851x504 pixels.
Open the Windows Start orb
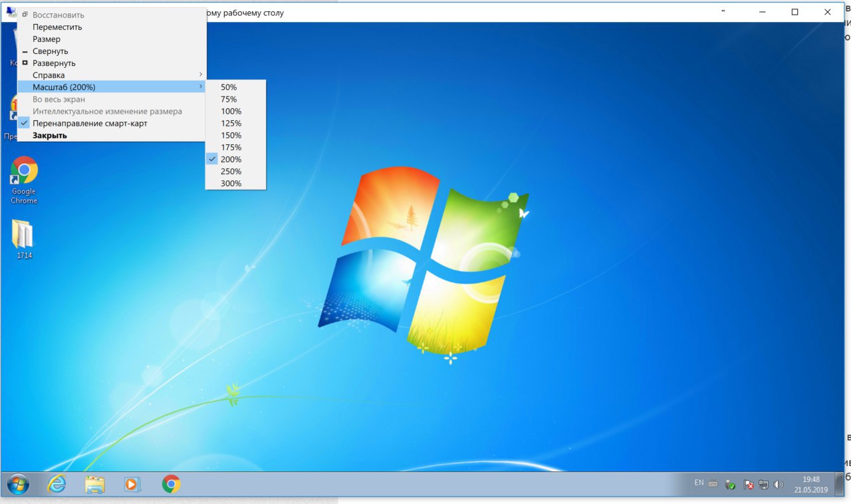[x=18, y=484]
